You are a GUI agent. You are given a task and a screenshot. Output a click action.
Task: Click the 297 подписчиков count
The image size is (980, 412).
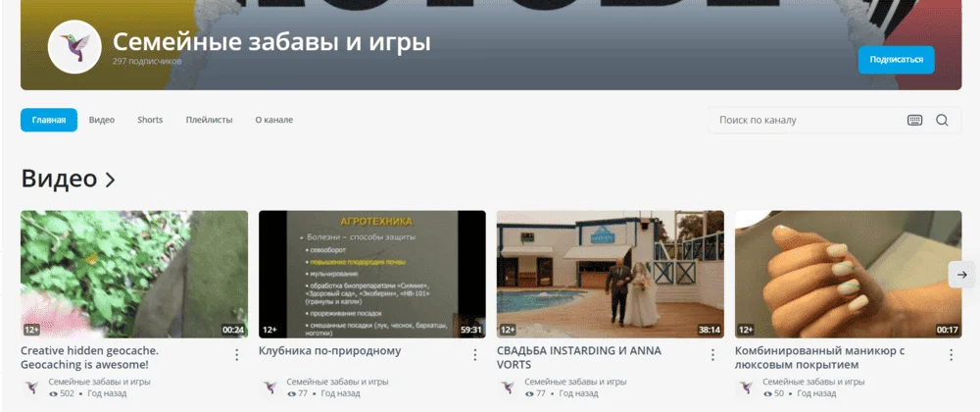tap(147, 62)
